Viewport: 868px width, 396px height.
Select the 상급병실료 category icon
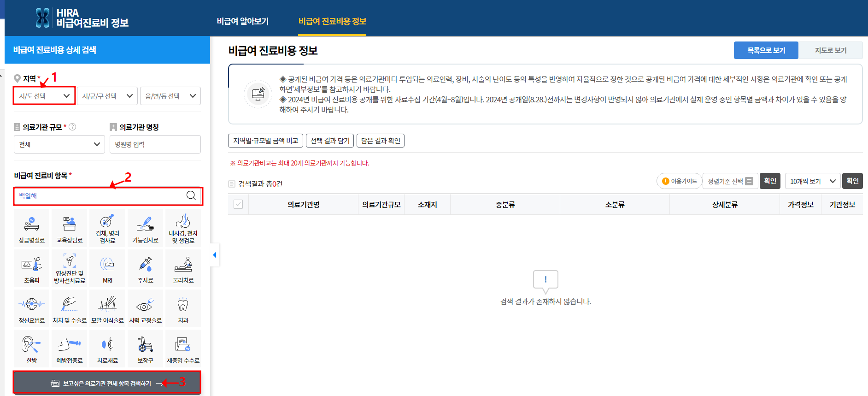pos(31,228)
